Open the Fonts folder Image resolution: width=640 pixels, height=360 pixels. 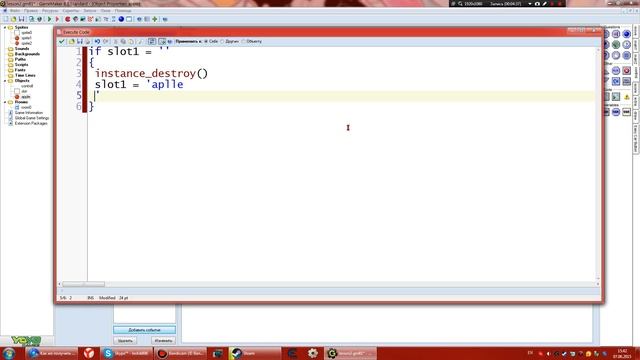tap(20, 70)
